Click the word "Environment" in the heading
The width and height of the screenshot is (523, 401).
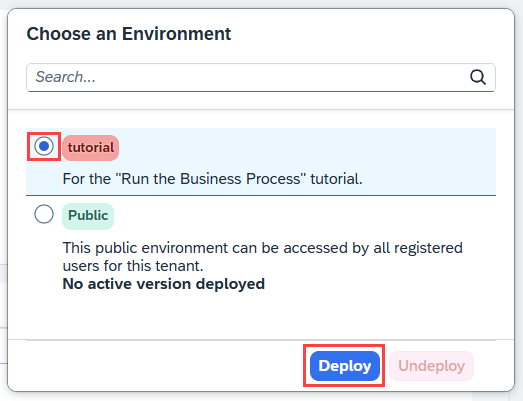click(x=176, y=34)
